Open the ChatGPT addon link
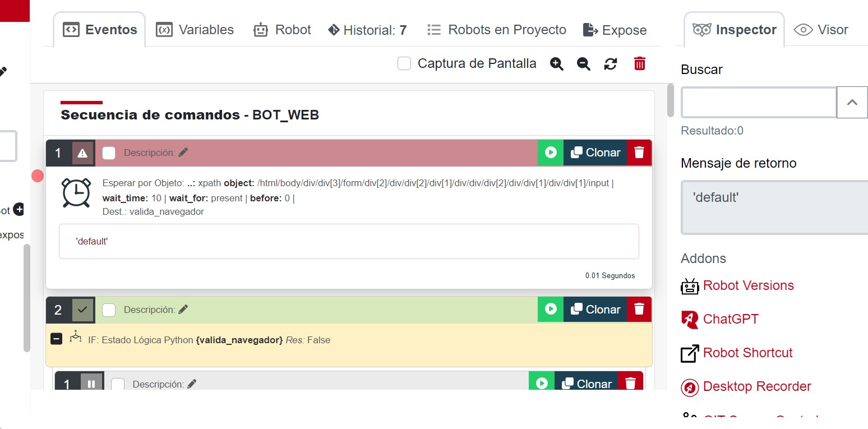Image resolution: width=868 pixels, height=429 pixels. (x=730, y=319)
